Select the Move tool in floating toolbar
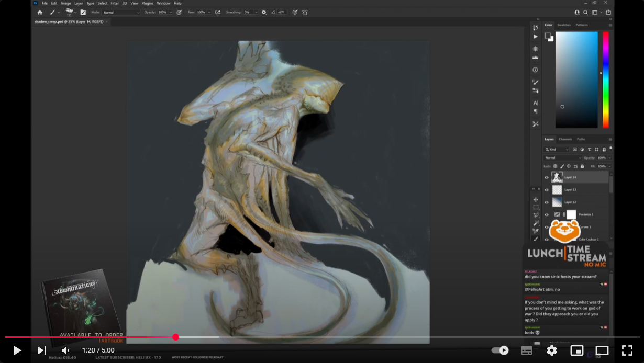Screen dimensions: 644x363 click(x=536, y=199)
